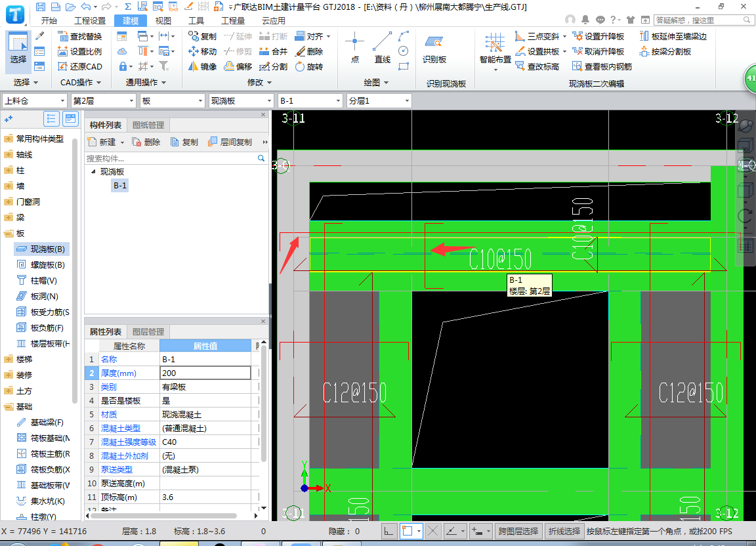Collapse the 现浇板 tree node
This screenshot has width=756, height=546.
coord(94,172)
